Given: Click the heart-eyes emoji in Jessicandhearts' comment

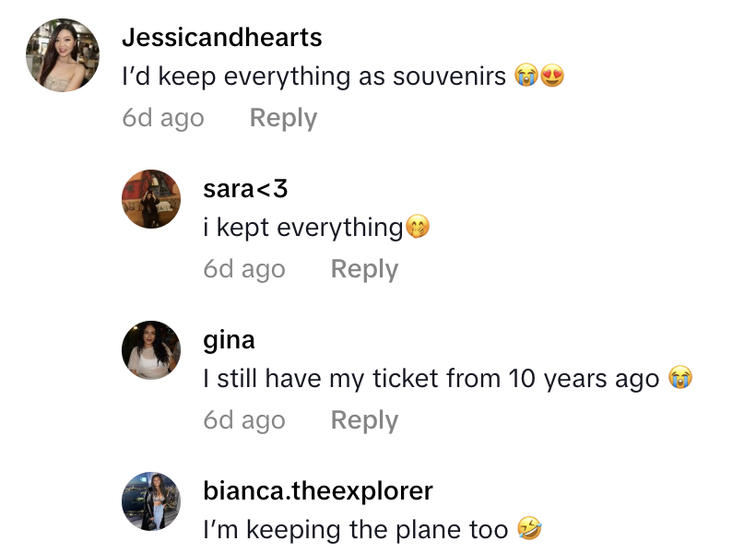Looking at the screenshot, I should pyautogui.click(x=552, y=77).
